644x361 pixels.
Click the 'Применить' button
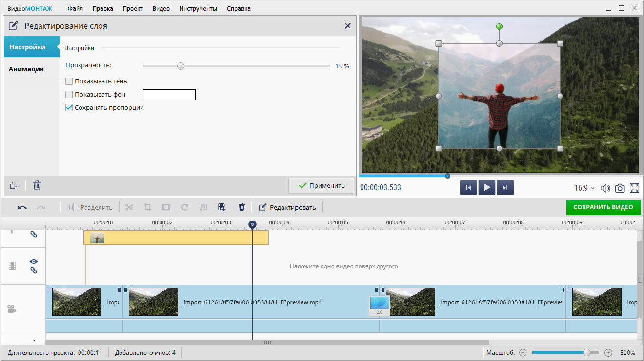(321, 185)
